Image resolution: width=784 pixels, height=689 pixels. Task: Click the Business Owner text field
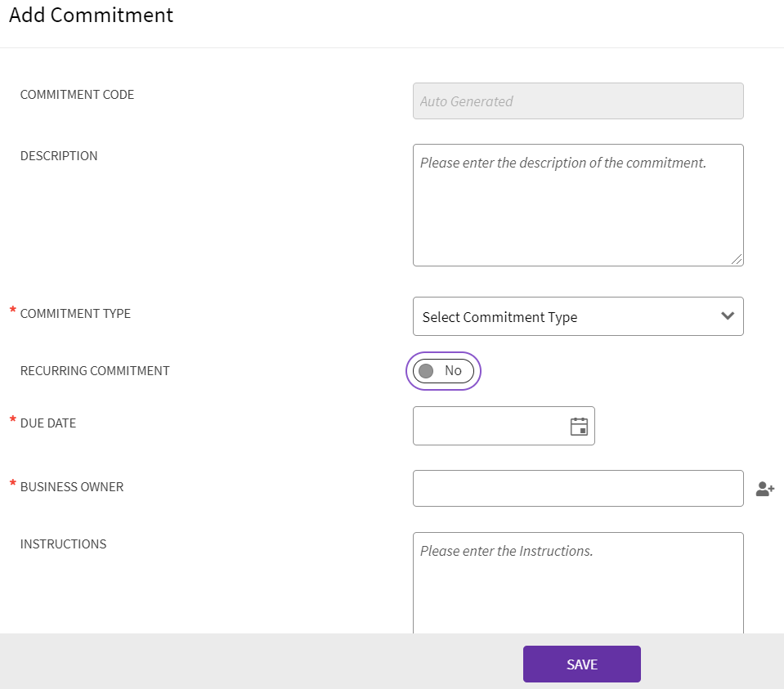coord(577,488)
